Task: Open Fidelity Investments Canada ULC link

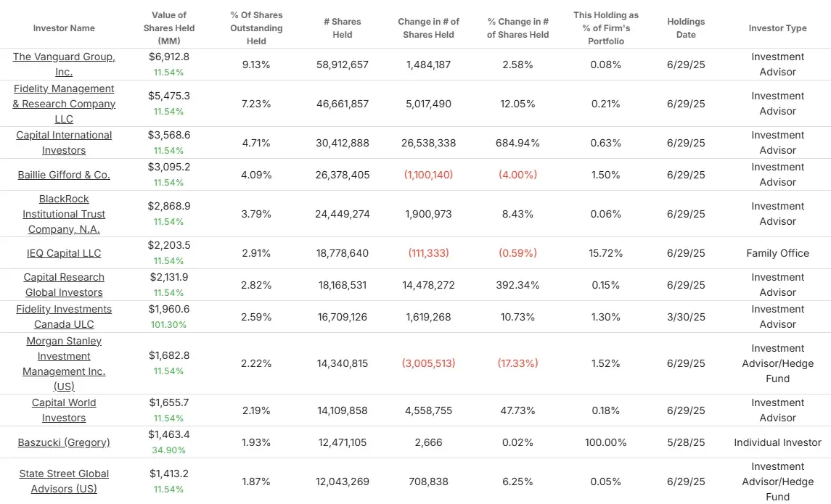Action: pyautogui.click(x=64, y=317)
